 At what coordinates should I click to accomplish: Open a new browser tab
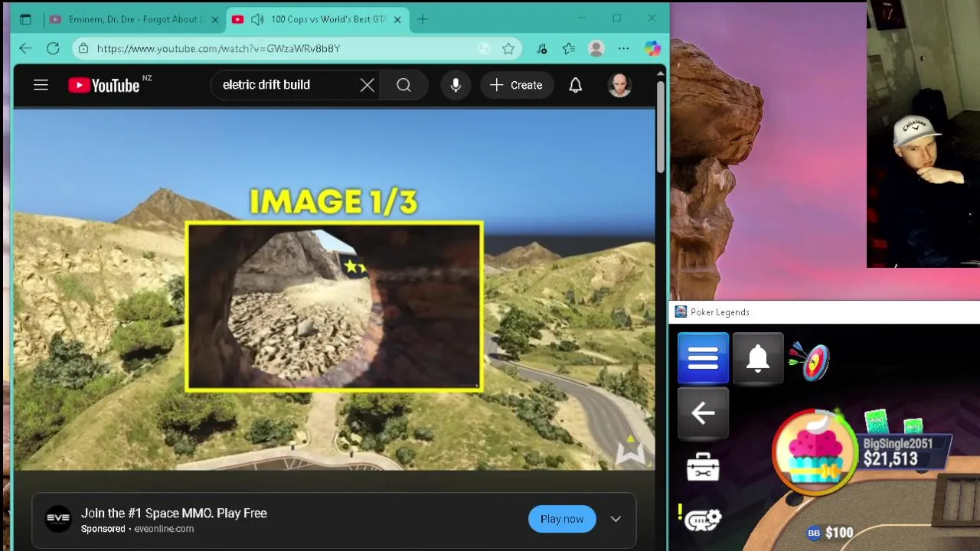pos(423,19)
